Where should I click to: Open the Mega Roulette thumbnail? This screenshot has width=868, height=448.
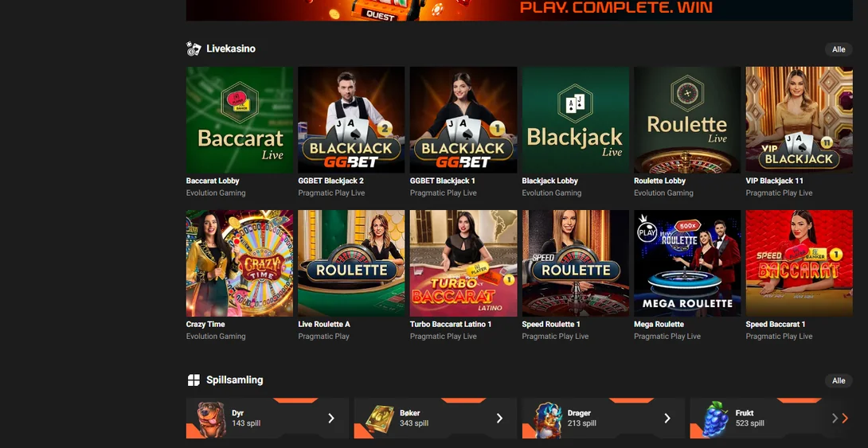click(687, 263)
